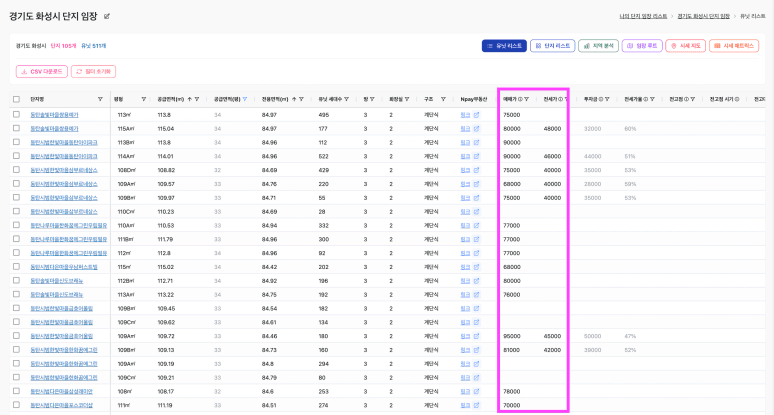Click the filter icon in 단지명 column header
Viewport: 774px width, 415px height.
coord(100,99)
